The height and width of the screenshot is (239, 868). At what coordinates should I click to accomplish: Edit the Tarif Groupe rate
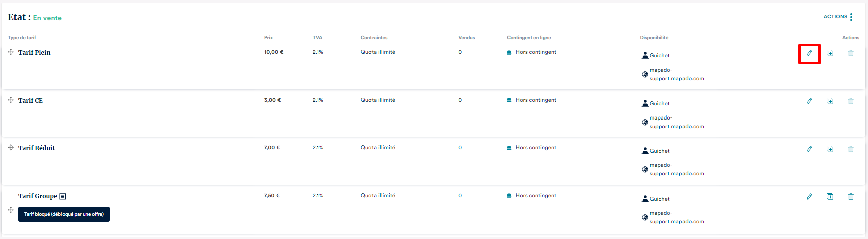pyautogui.click(x=809, y=197)
